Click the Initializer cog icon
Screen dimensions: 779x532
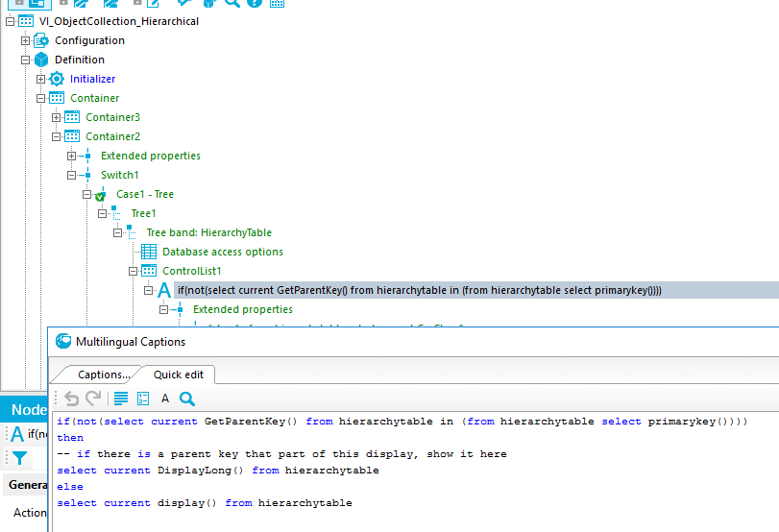tap(57, 79)
